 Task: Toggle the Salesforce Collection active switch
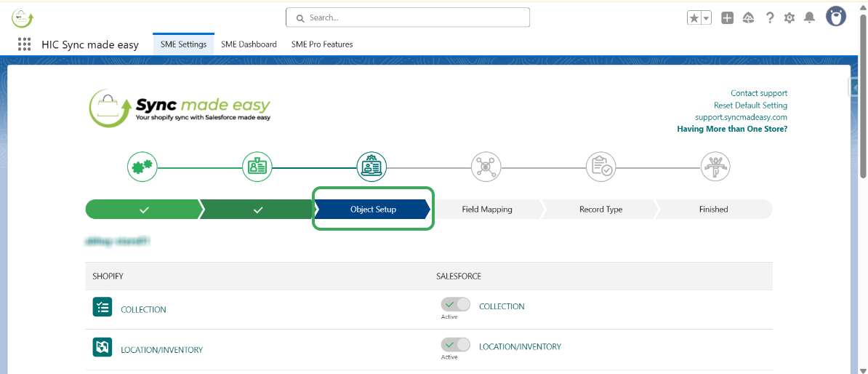tap(456, 305)
